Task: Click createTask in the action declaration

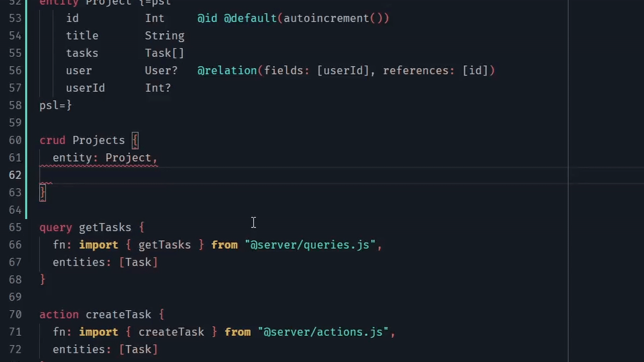Action: (118, 315)
